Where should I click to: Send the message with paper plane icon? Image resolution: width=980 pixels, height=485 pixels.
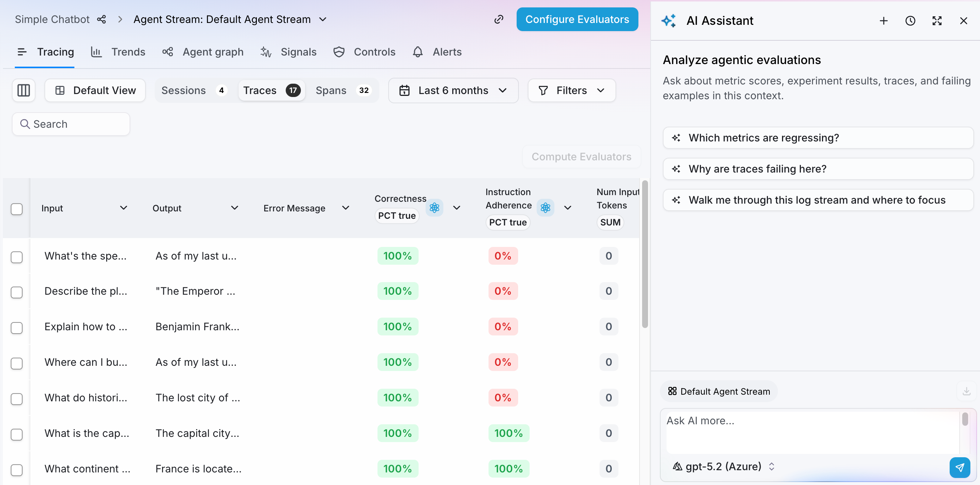pos(959,467)
